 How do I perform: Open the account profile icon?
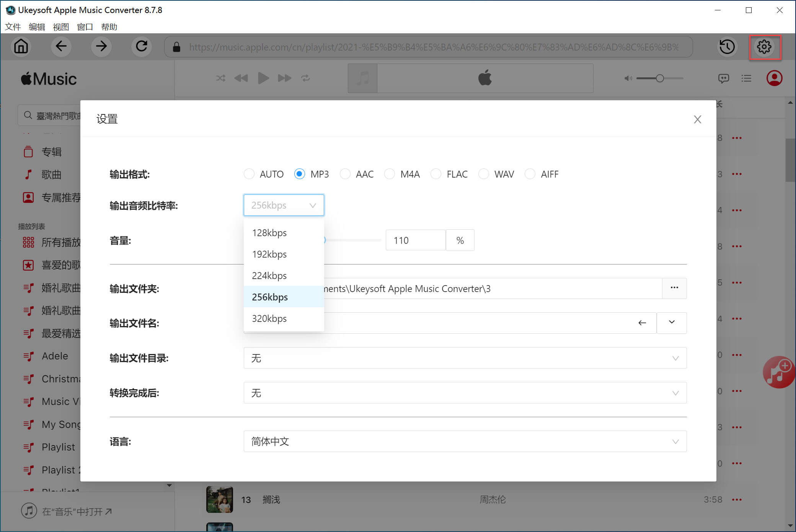click(774, 78)
